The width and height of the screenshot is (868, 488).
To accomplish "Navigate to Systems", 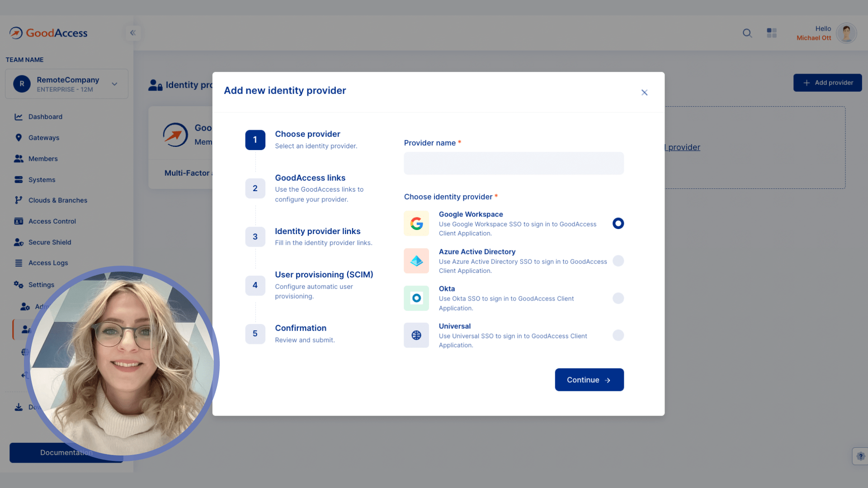I will click(41, 179).
